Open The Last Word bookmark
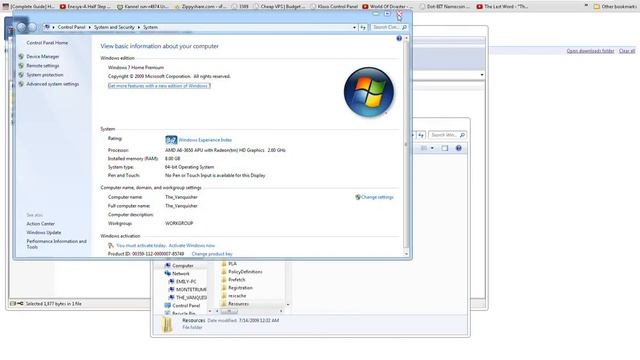 tap(502, 7)
